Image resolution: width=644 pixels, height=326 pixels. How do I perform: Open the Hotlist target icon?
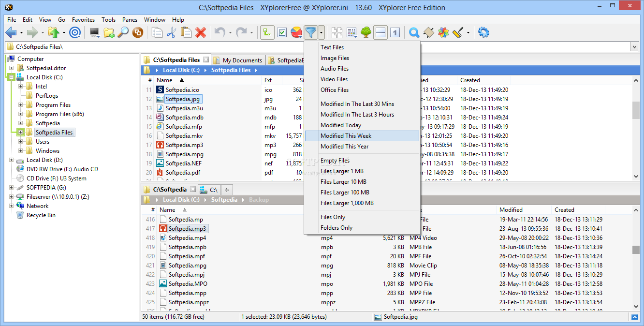[75, 32]
